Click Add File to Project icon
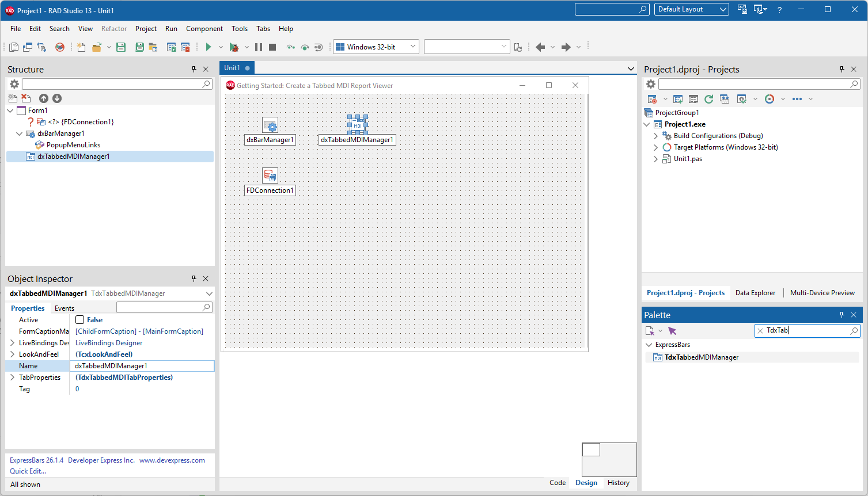This screenshot has height=496, width=868. [172, 47]
